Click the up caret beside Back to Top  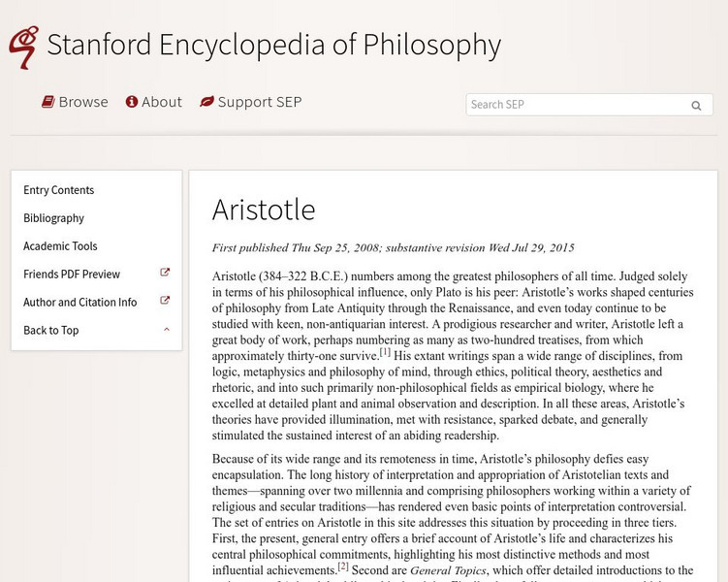(167, 330)
